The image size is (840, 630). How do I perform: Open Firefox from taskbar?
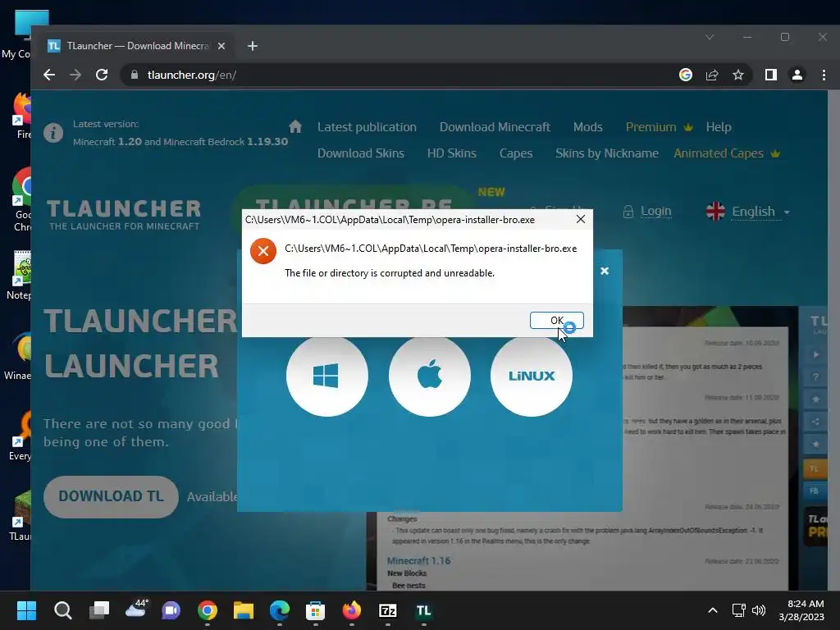pyautogui.click(x=351, y=610)
